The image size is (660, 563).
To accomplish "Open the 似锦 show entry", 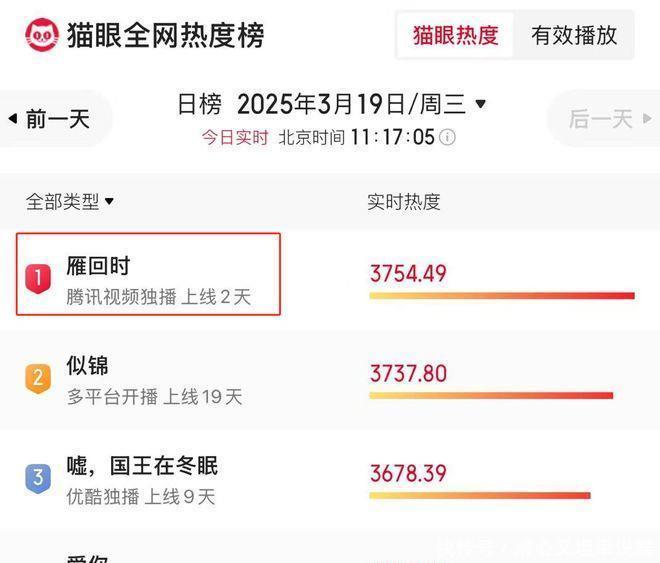I will (88, 366).
